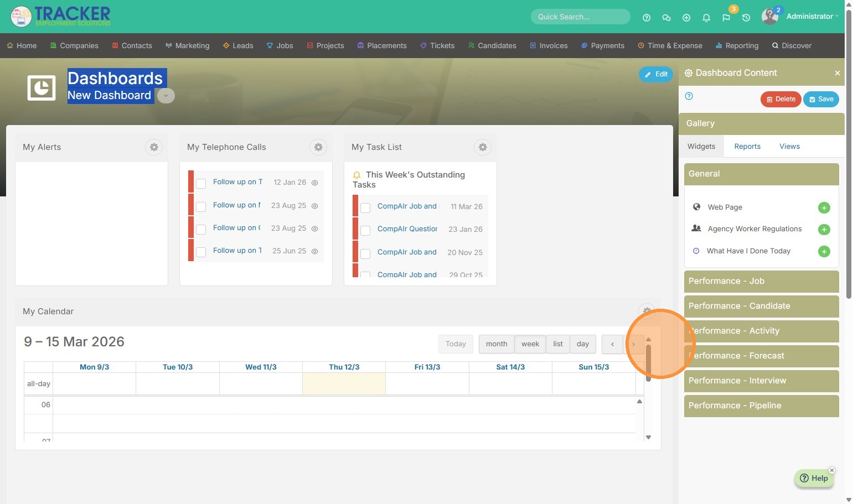The height and width of the screenshot is (504, 853).
Task: Click the Dashboards pie chart icon
Action: (42, 87)
